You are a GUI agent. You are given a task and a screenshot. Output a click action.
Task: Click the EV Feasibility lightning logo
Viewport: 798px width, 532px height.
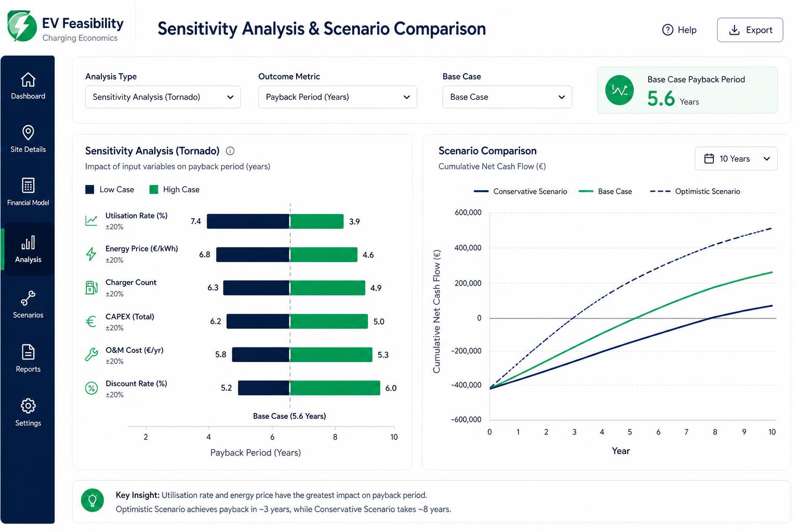tap(19, 26)
